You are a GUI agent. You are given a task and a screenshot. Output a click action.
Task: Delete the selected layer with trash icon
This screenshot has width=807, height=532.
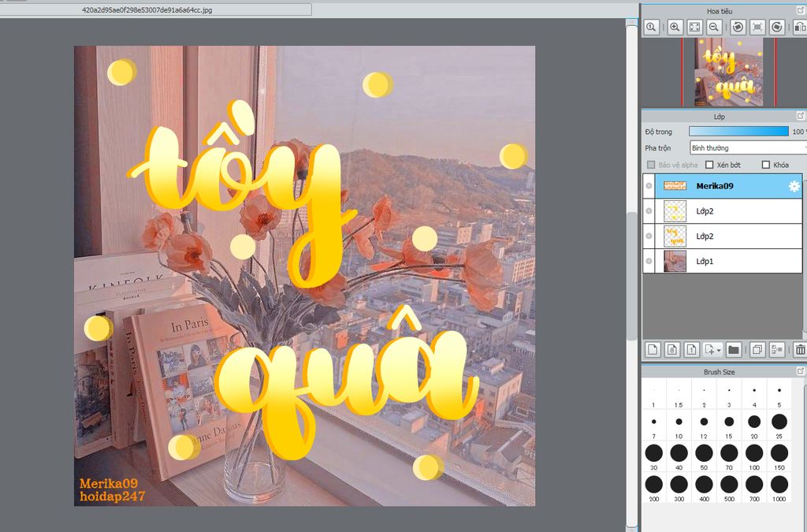800,350
